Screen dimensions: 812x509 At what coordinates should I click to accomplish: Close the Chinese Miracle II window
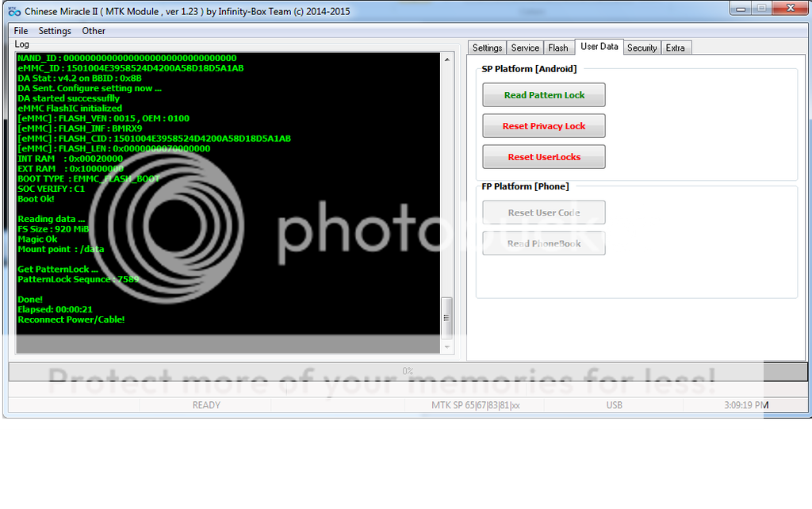click(x=789, y=9)
